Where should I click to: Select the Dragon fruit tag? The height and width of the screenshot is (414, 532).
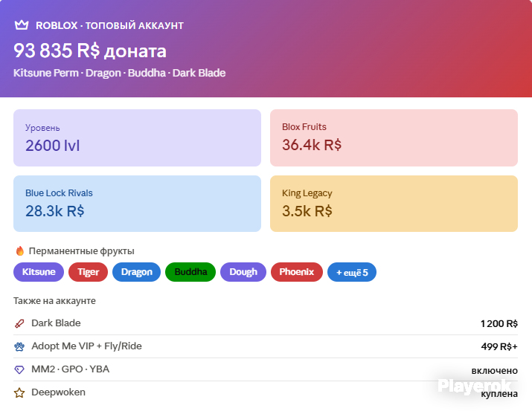(x=136, y=272)
